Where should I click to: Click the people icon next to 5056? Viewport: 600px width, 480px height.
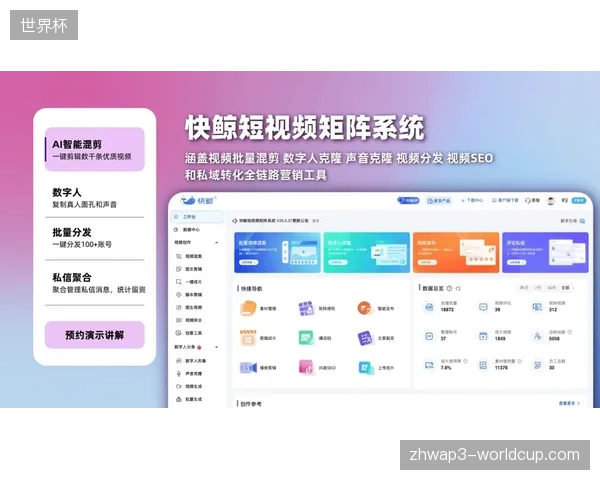tap(537, 336)
